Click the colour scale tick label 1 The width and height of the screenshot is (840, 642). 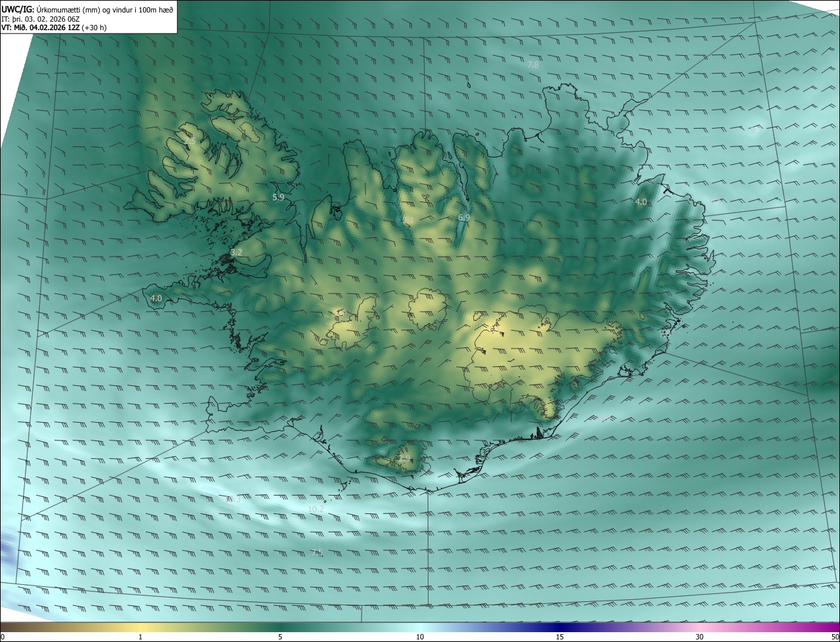point(140,637)
